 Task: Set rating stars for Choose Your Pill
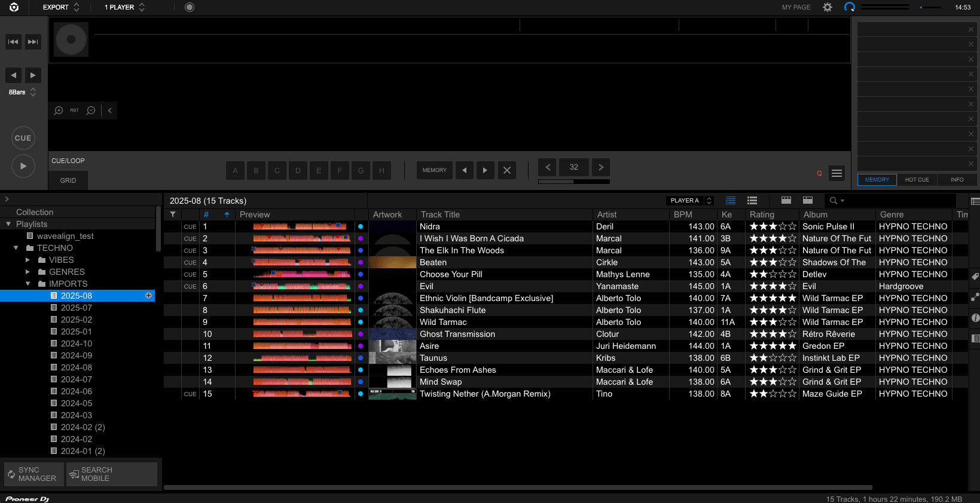773,274
